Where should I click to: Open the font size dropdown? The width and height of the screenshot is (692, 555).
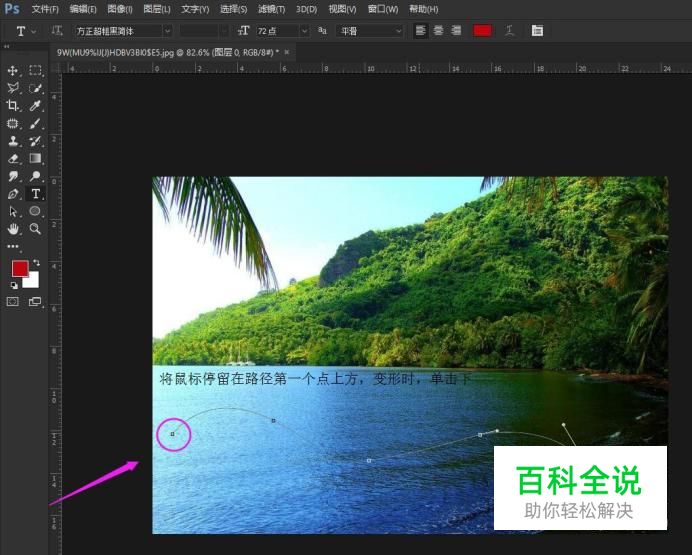coord(304,31)
